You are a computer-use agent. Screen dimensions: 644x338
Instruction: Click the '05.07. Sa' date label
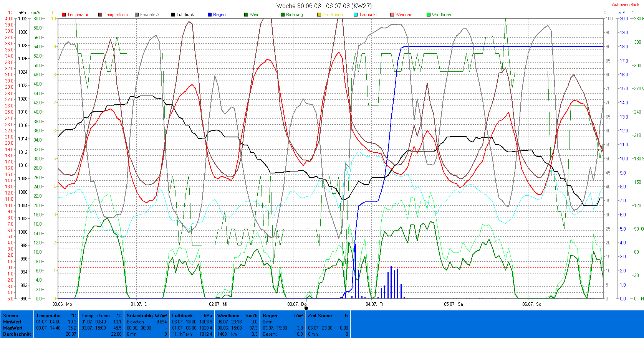click(454, 304)
